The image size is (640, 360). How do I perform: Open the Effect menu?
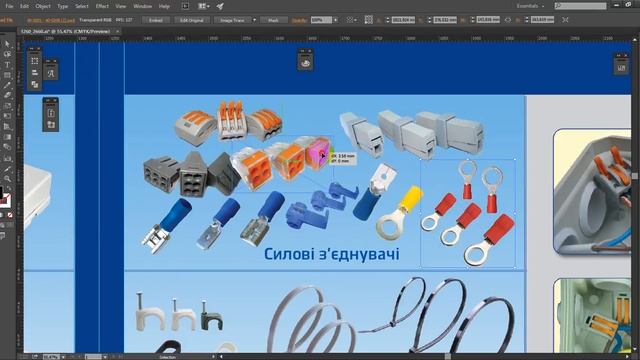tap(102, 6)
